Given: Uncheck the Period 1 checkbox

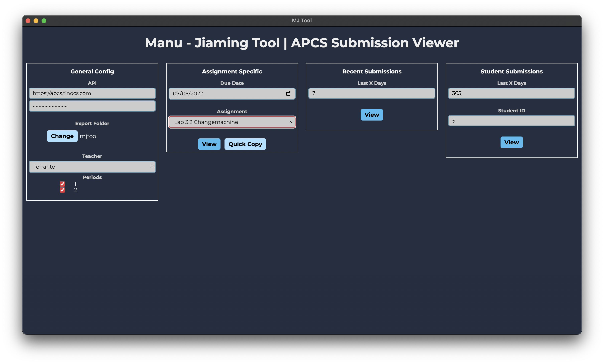Looking at the screenshot, I should pos(62,184).
